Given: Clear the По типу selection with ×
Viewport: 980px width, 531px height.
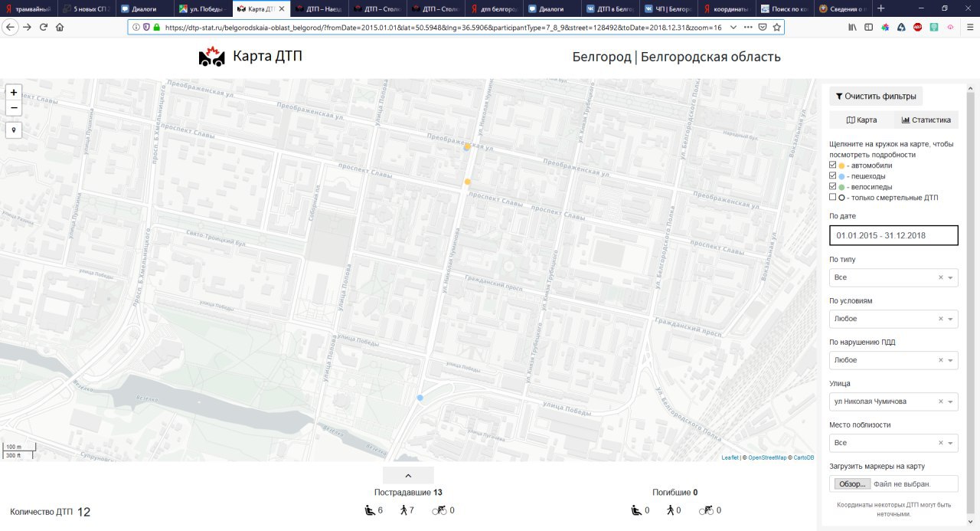Looking at the screenshot, I should tap(941, 277).
